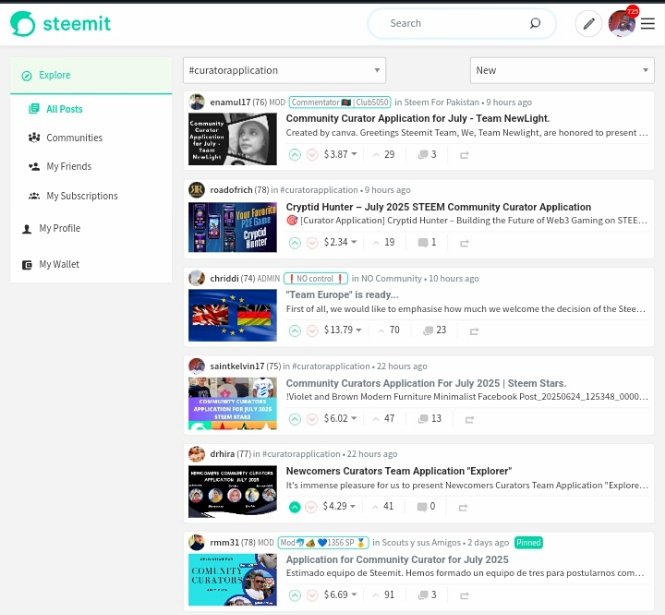665x615 pixels.
Task: Open chriddi's avatar picture
Action: (196, 278)
